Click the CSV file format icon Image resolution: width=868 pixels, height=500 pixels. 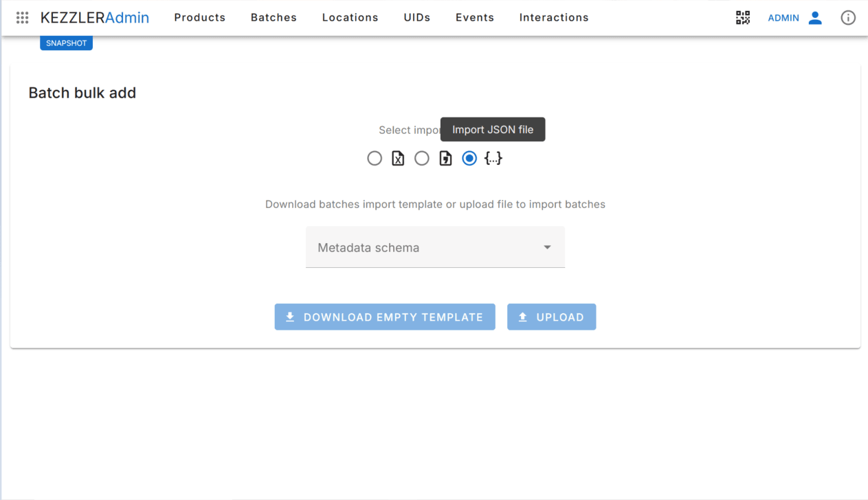coord(445,159)
